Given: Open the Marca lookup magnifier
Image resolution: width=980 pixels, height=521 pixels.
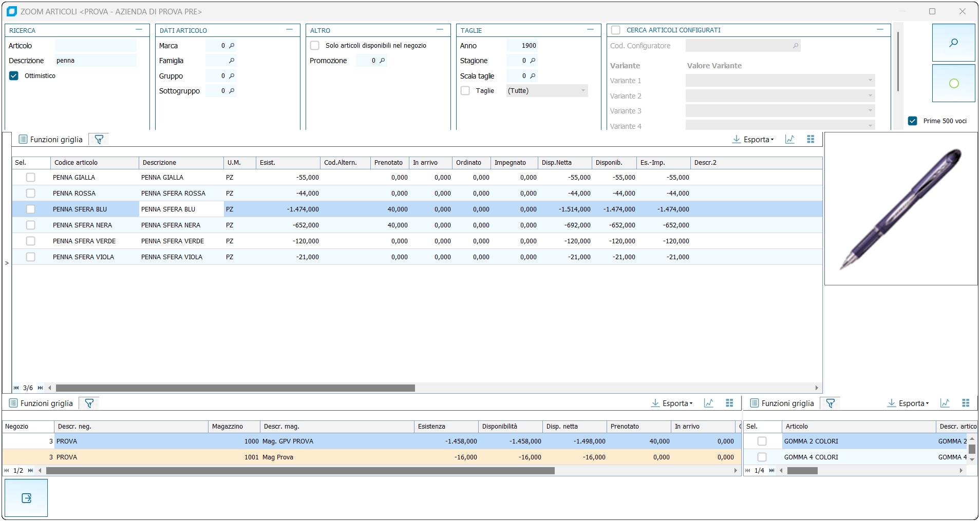Looking at the screenshot, I should click(x=232, y=46).
